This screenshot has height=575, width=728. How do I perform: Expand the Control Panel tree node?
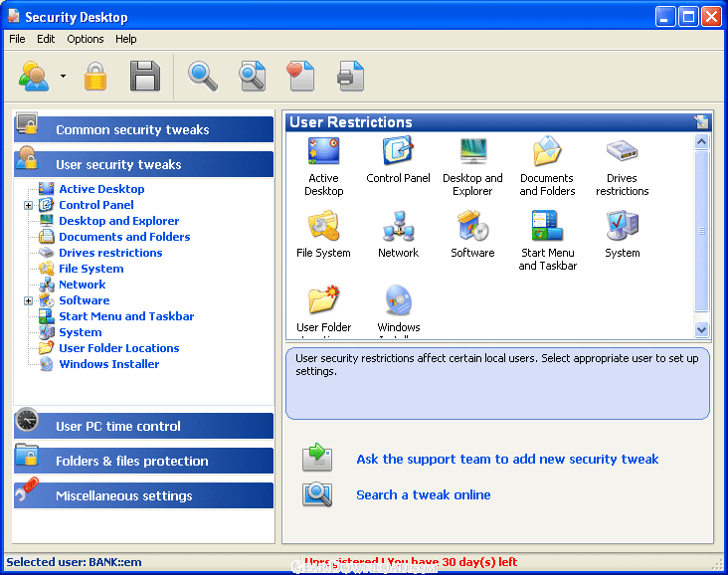[x=29, y=205]
